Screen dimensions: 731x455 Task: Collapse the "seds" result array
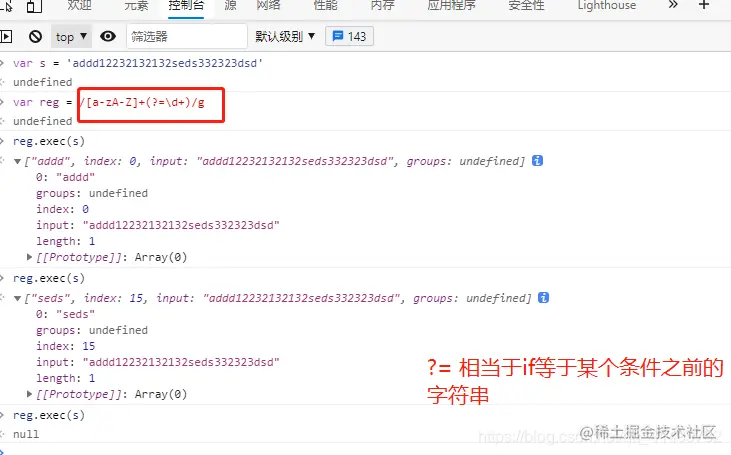click(x=17, y=298)
